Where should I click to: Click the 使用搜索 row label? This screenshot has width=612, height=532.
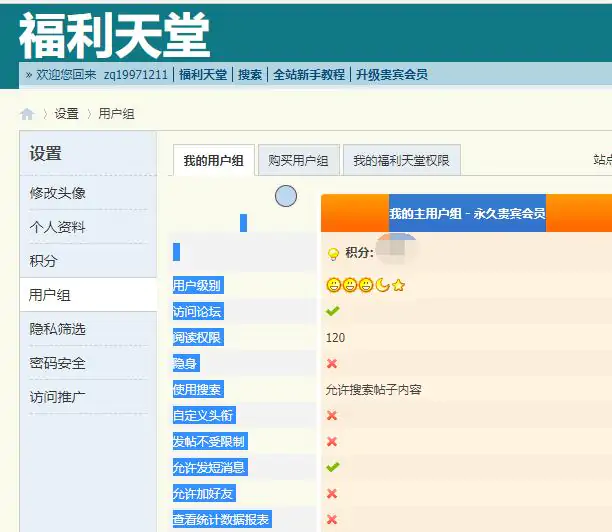(x=197, y=390)
